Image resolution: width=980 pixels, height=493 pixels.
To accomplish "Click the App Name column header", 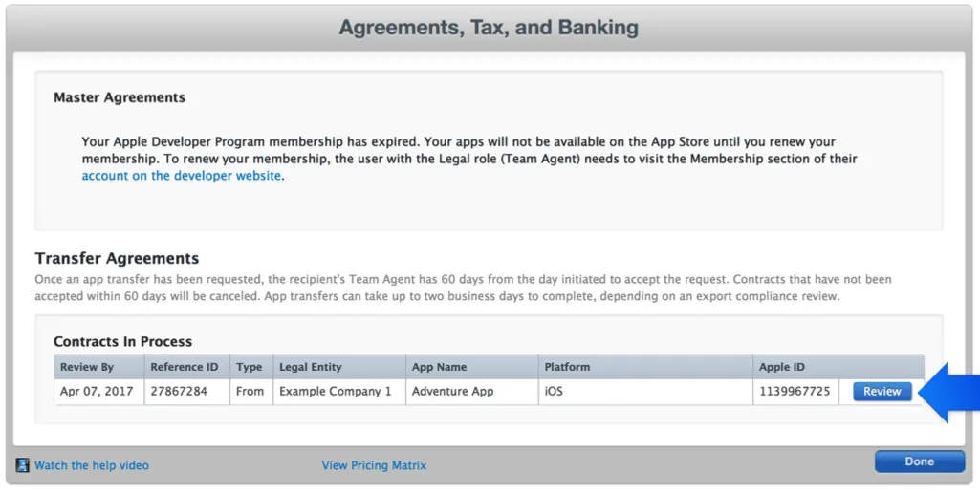I will point(472,367).
